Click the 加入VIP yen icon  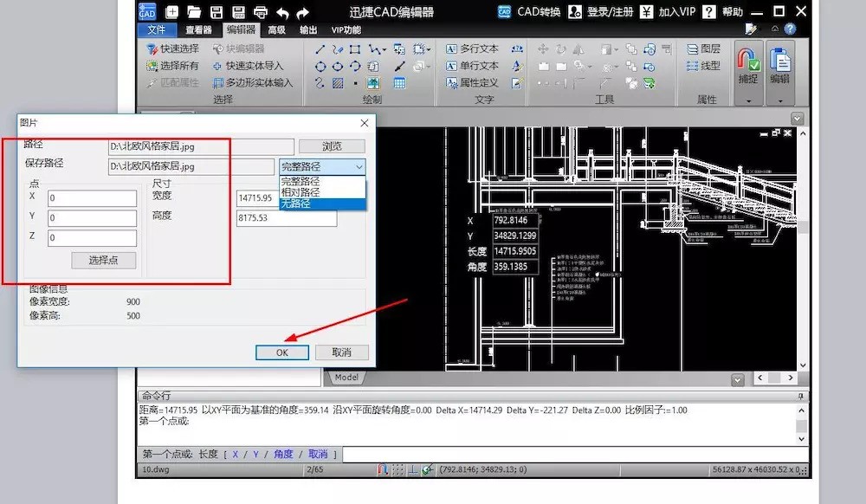pos(647,12)
